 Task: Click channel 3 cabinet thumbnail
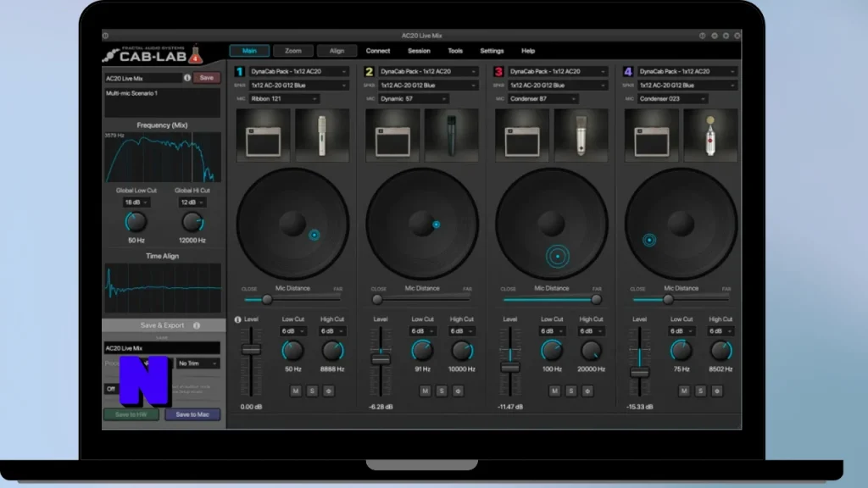(x=522, y=135)
